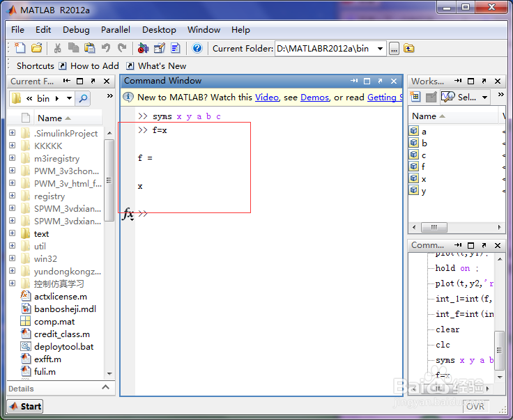Expand the win32 folder
Screen dimensions: 513x420
pos(12,258)
